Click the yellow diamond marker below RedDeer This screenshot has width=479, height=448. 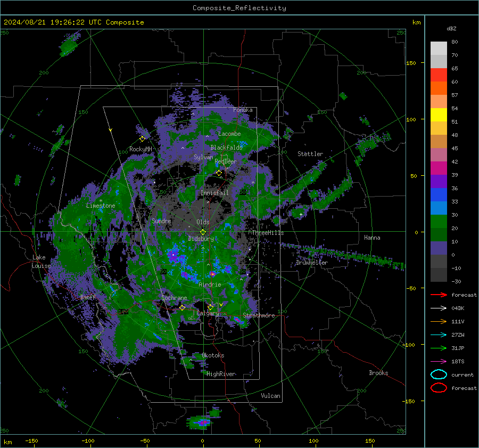click(219, 173)
